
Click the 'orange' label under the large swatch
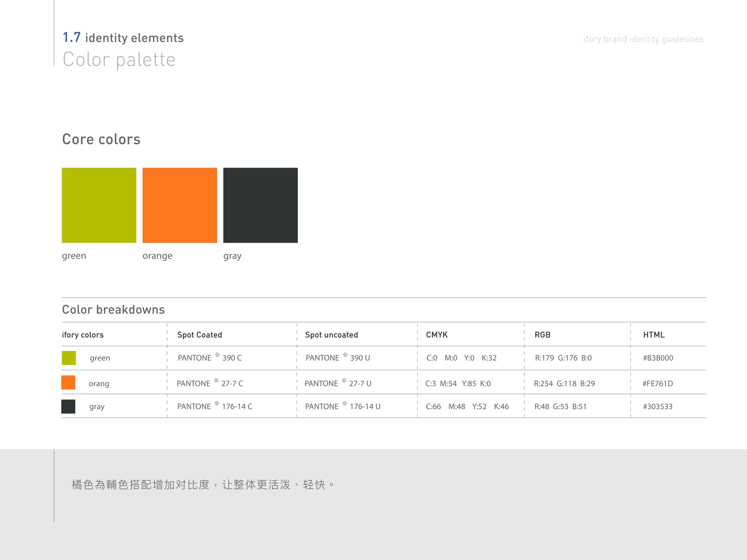(x=157, y=256)
